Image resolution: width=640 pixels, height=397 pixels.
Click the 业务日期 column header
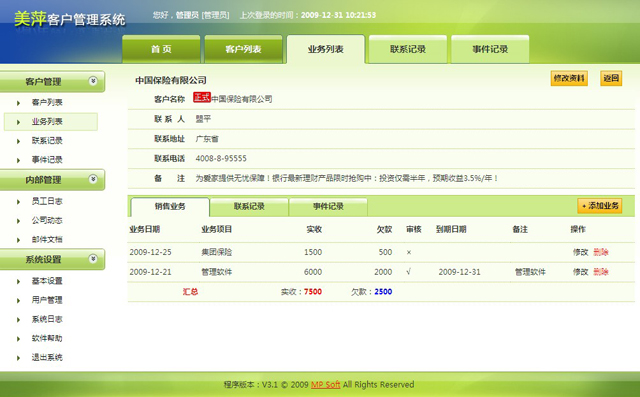coord(144,229)
